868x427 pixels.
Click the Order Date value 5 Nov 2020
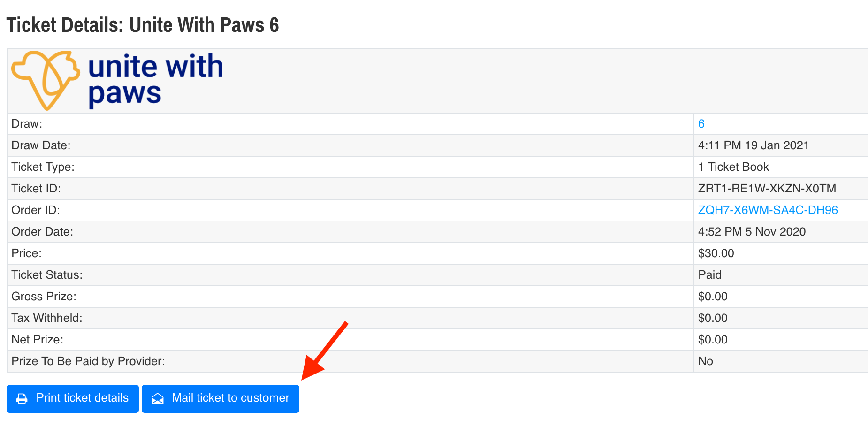point(752,232)
